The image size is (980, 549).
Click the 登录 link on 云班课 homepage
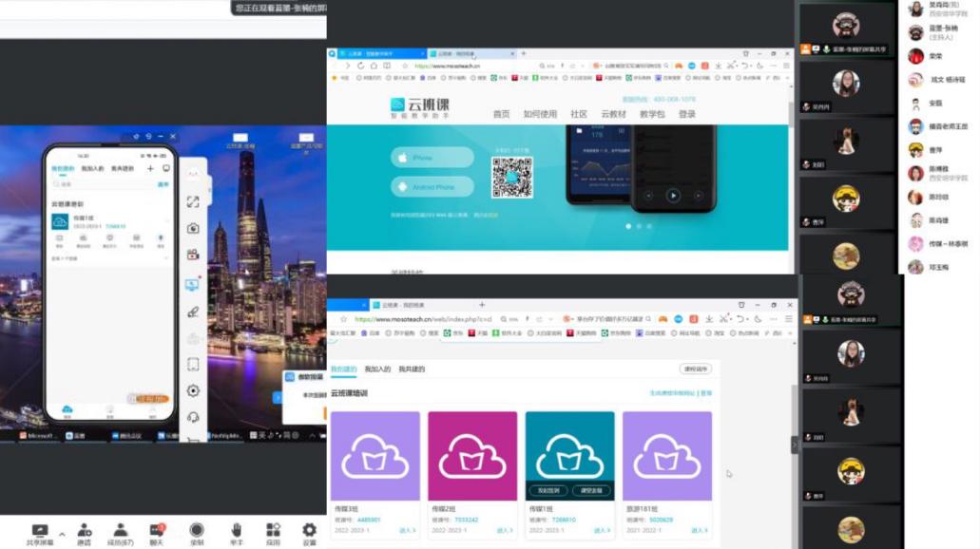coord(687,114)
